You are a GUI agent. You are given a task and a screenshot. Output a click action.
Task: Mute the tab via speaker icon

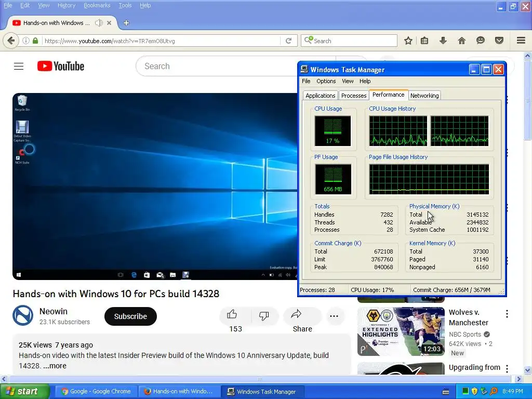(x=99, y=23)
